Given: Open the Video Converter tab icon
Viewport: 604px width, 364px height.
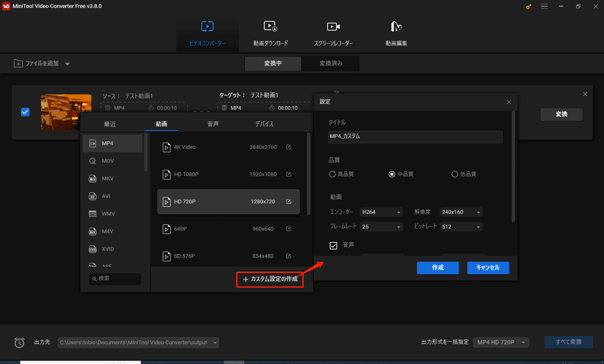Looking at the screenshot, I should tap(207, 26).
